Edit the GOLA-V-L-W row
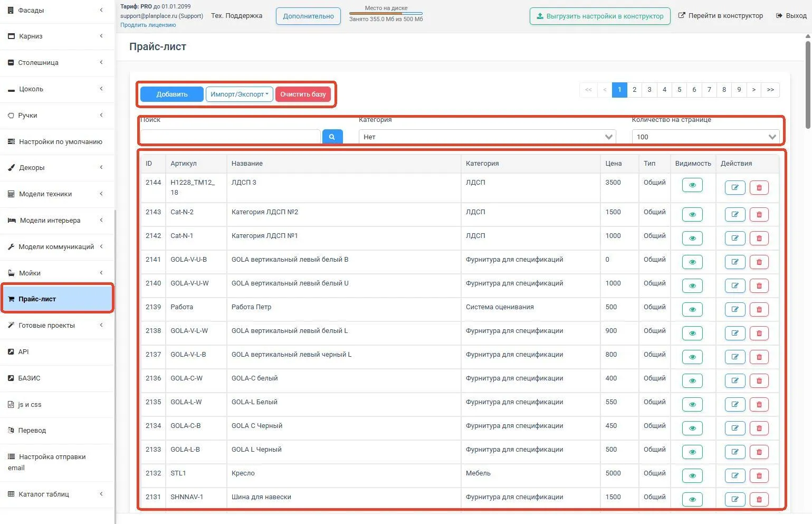The image size is (812, 524). tap(734, 333)
